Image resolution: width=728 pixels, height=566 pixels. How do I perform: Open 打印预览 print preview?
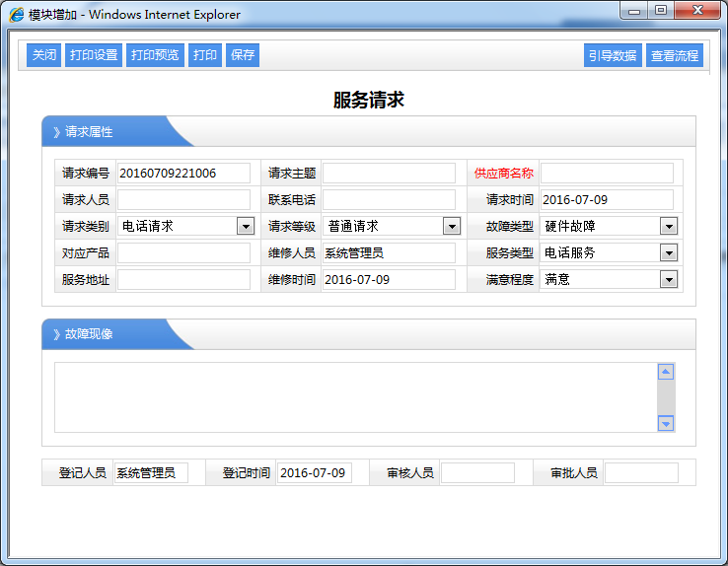coord(155,55)
